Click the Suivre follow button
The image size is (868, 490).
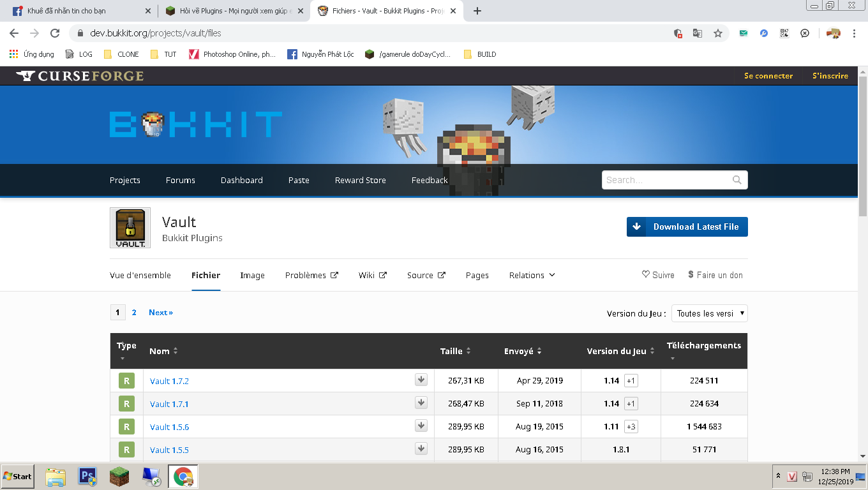[658, 275]
